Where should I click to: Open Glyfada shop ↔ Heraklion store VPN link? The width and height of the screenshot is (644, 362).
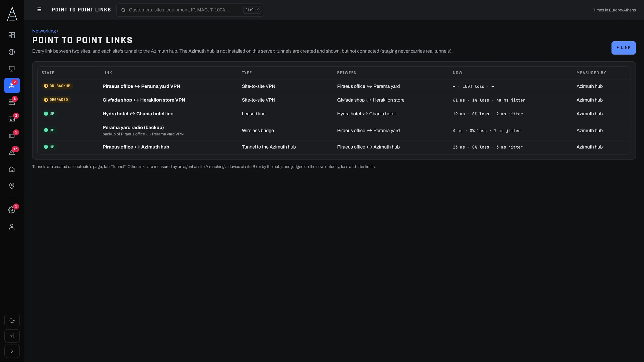click(x=144, y=100)
